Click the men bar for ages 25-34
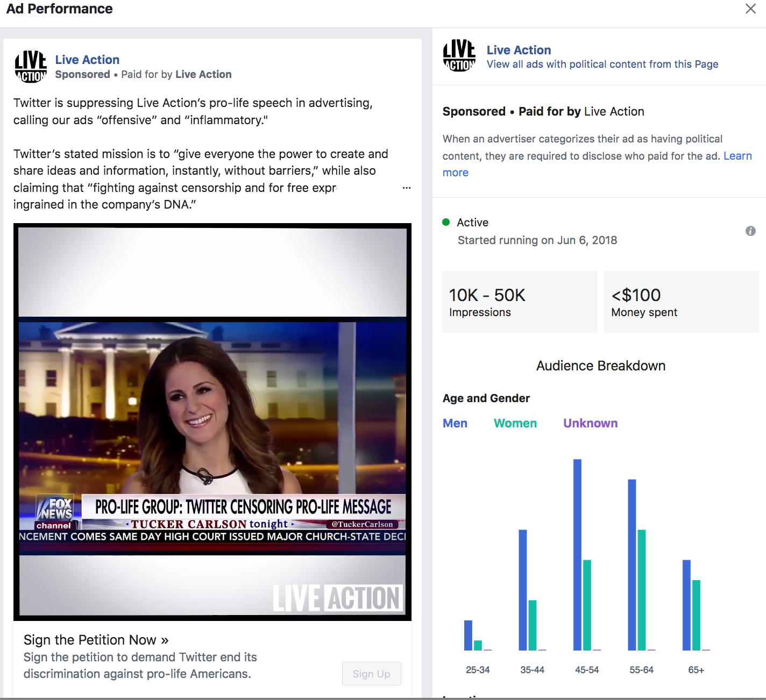The height and width of the screenshot is (700, 766). (x=468, y=635)
